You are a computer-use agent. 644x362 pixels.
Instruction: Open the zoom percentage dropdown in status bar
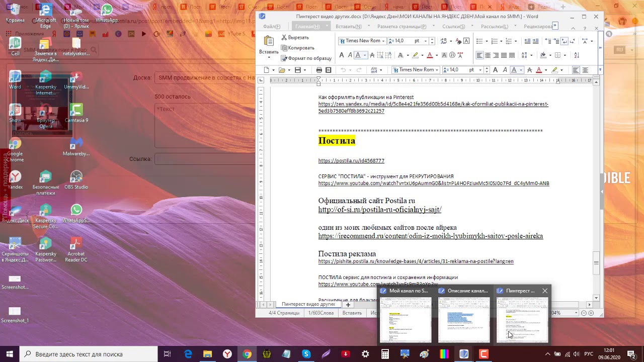[x=576, y=313]
